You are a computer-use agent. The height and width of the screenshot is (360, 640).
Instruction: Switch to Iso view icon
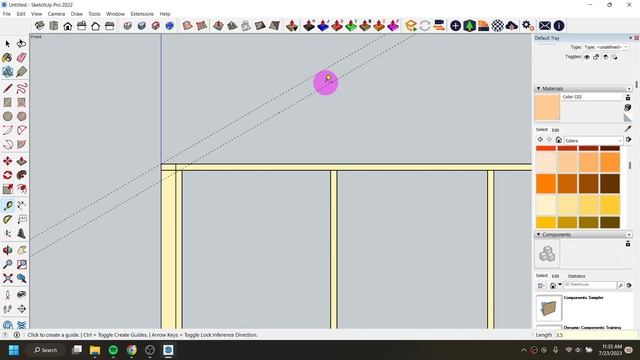coord(40,26)
